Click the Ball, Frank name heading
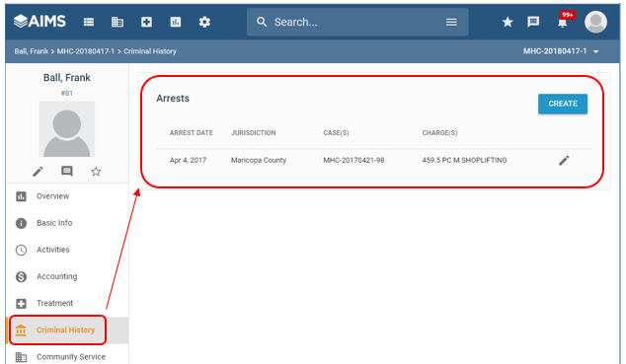The image size is (626, 364). pos(67,77)
